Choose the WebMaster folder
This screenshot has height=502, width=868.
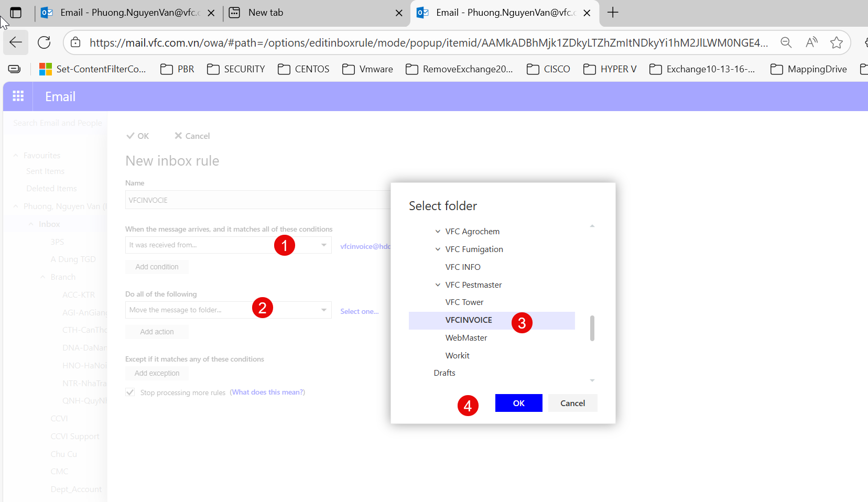click(x=466, y=338)
